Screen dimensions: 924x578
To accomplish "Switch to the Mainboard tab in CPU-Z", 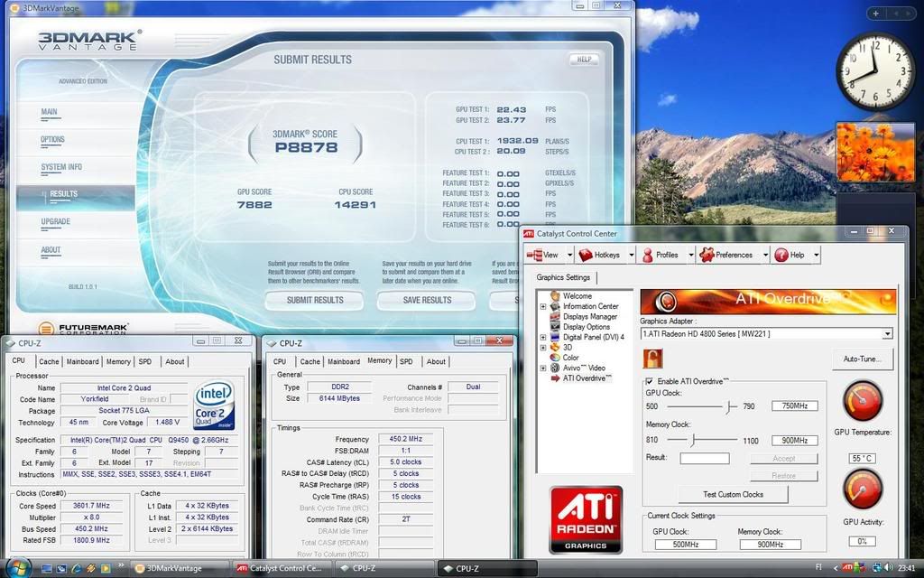I will coord(82,361).
